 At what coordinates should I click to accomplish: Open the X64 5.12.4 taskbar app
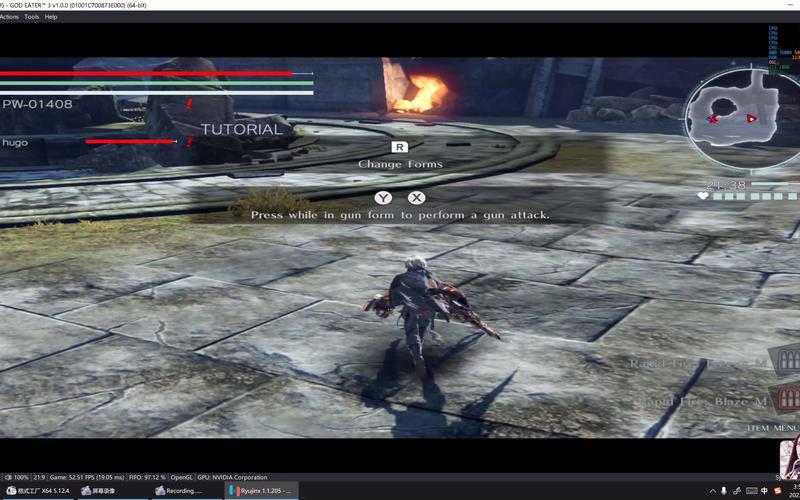coord(38,491)
